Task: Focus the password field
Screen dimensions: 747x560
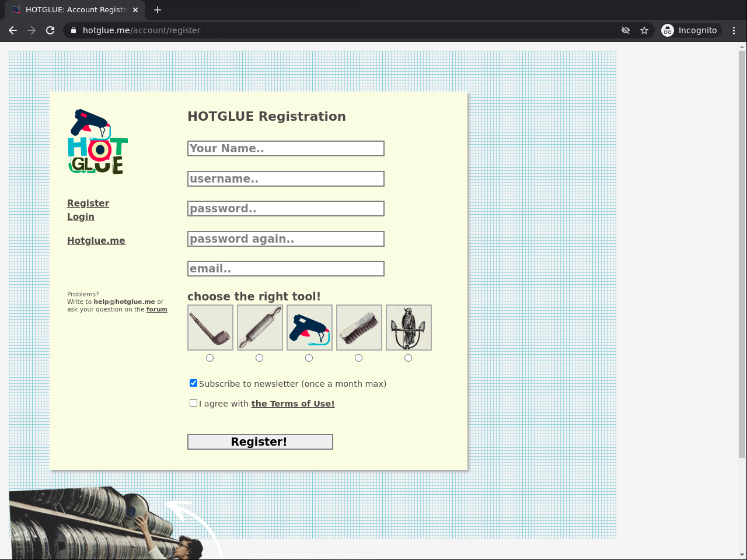Action: [286, 208]
